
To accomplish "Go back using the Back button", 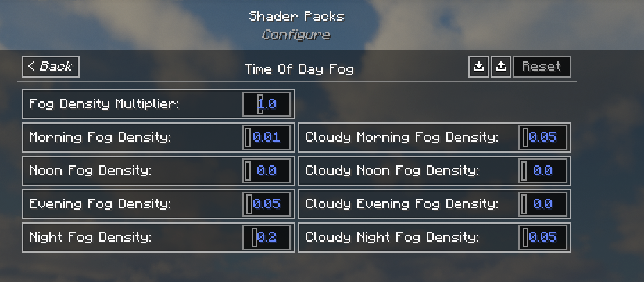I will pyautogui.click(x=51, y=67).
